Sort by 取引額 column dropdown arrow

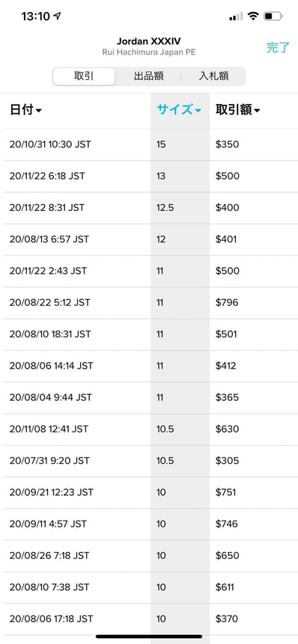(257, 111)
